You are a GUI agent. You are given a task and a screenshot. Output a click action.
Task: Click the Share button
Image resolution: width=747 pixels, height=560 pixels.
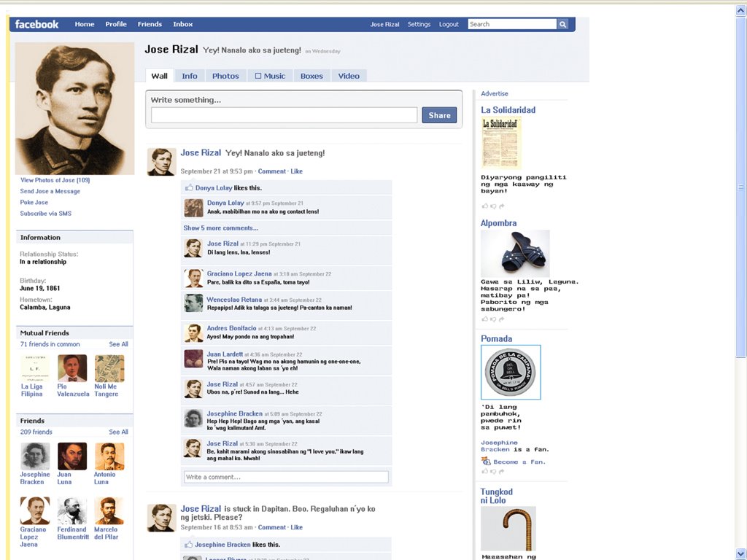click(x=439, y=115)
